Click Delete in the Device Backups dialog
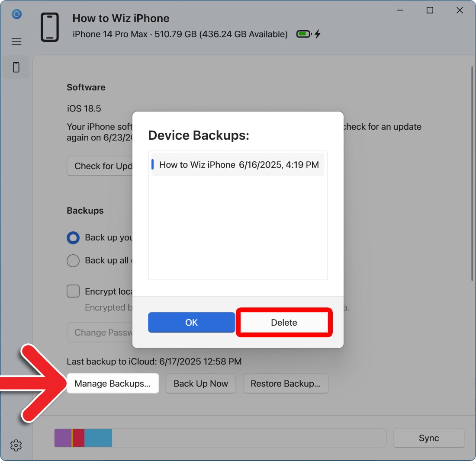This screenshot has height=461, width=476. 284,322
